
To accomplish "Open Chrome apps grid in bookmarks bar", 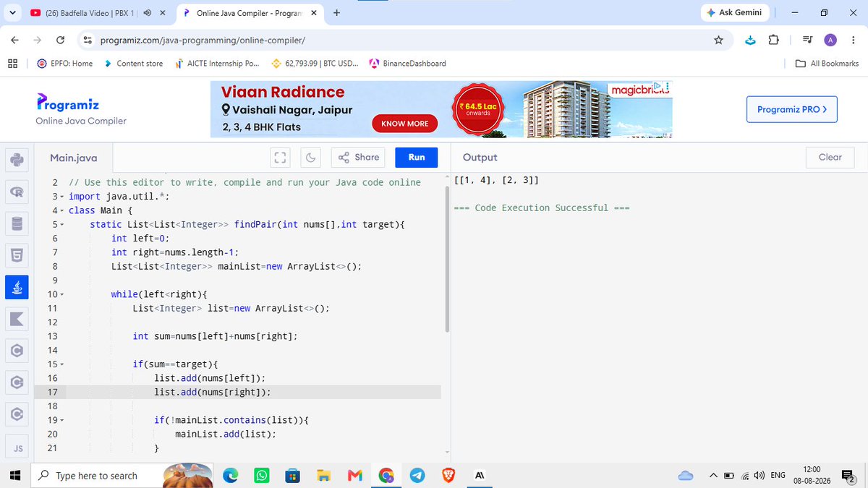I will (x=12, y=64).
